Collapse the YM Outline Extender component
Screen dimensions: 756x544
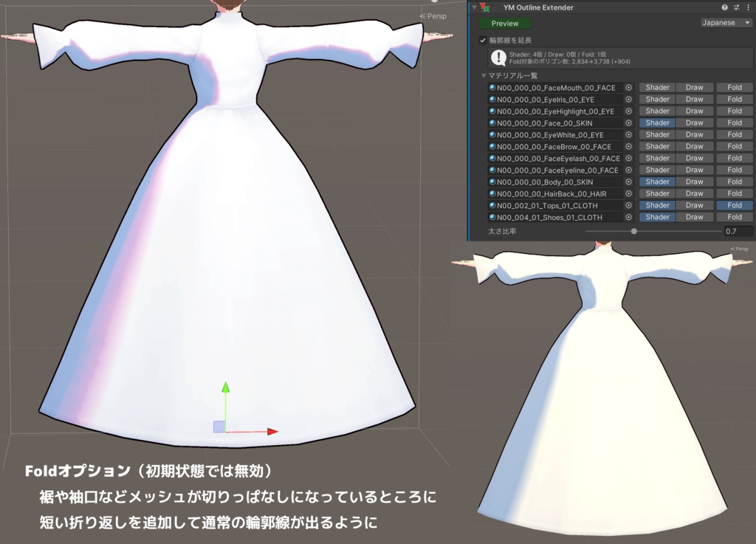click(475, 7)
